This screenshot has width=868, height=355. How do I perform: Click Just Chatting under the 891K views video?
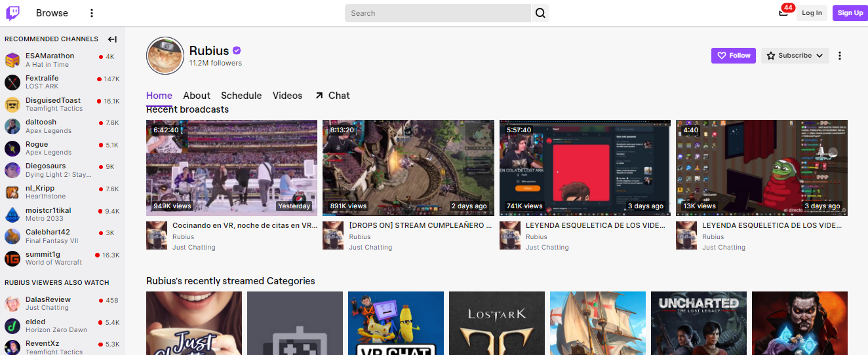(370, 248)
